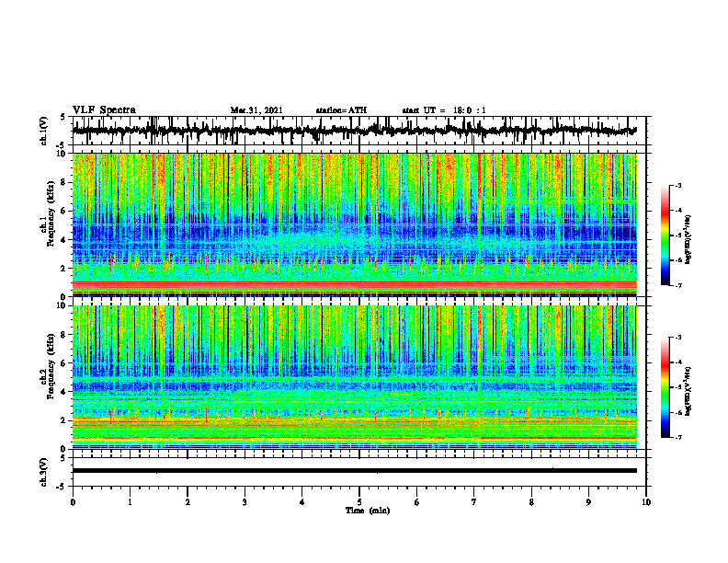Click the "ch.3(V)" axis label
Viewport: 728px width, 563px height.
click(44, 472)
